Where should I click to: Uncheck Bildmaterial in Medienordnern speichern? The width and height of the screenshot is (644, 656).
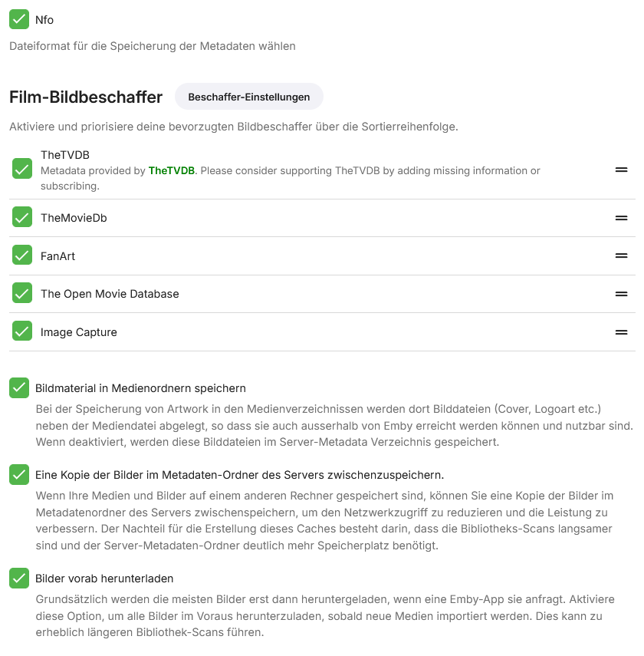[19, 388]
